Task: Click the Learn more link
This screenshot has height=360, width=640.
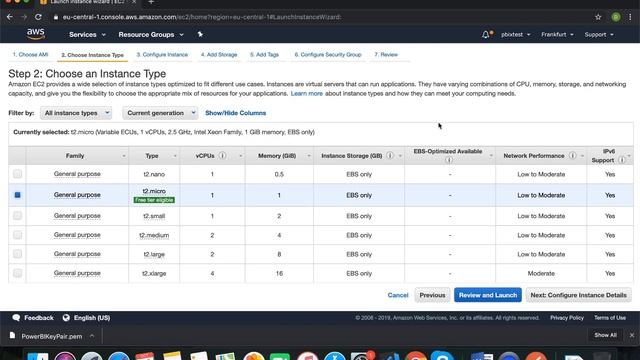Action: tap(307, 93)
